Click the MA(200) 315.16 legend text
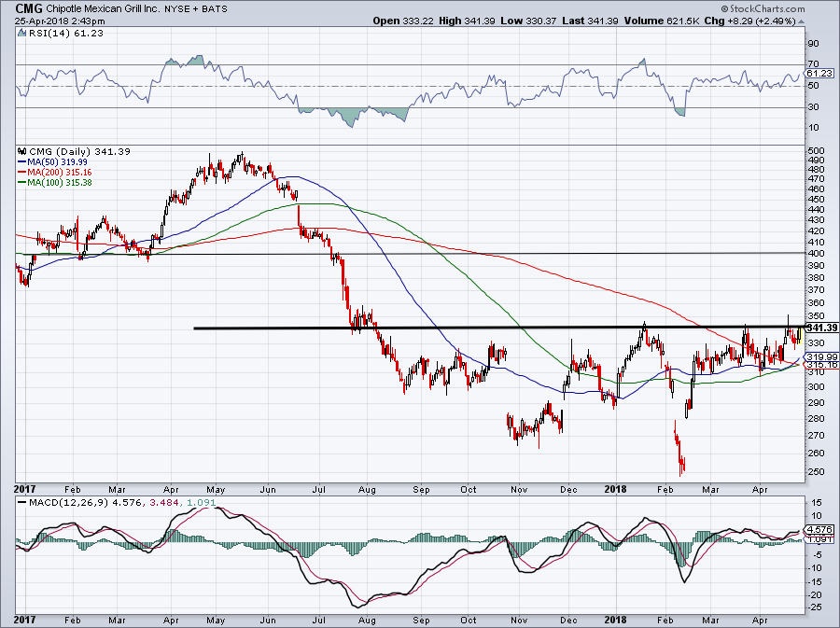 click(x=60, y=173)
